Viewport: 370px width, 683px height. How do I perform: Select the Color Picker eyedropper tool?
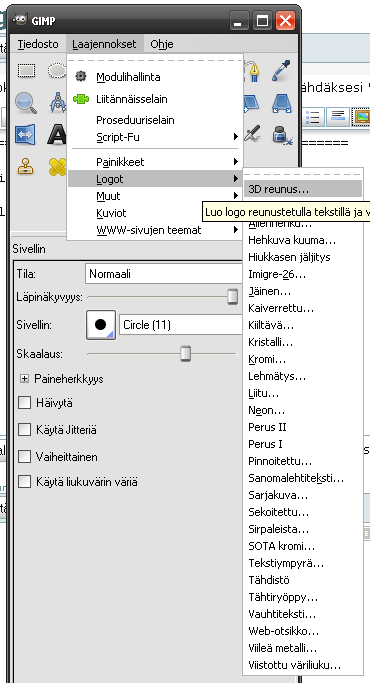pos(282,70)
